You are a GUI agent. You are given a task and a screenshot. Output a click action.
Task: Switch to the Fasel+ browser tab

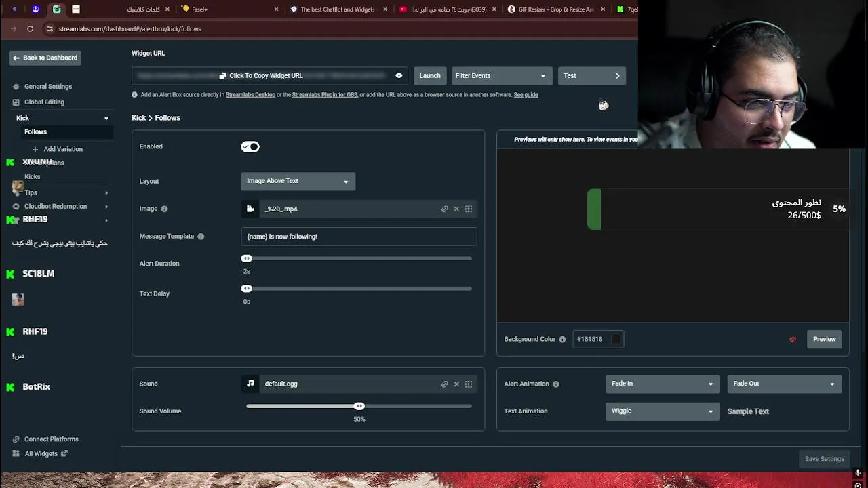pos(231,9)
